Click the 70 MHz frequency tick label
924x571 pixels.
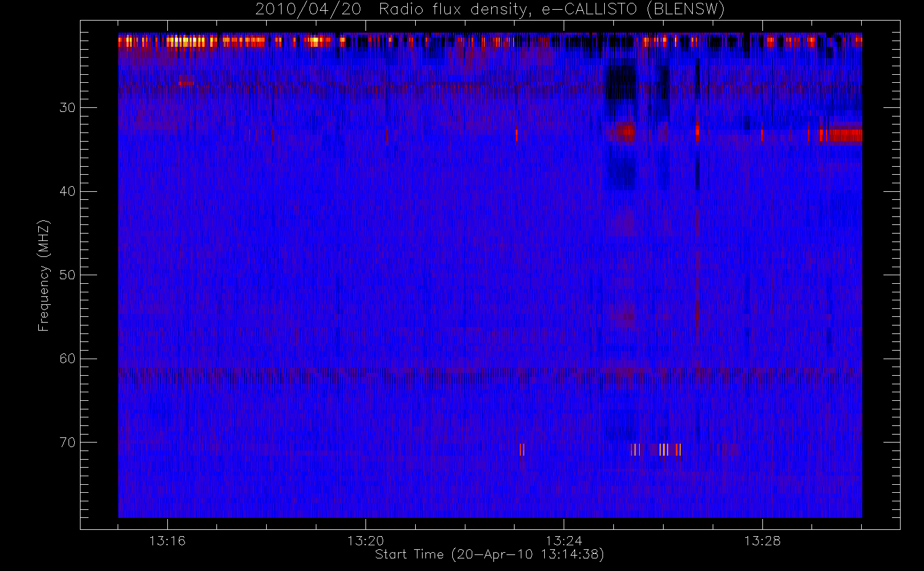67,442
